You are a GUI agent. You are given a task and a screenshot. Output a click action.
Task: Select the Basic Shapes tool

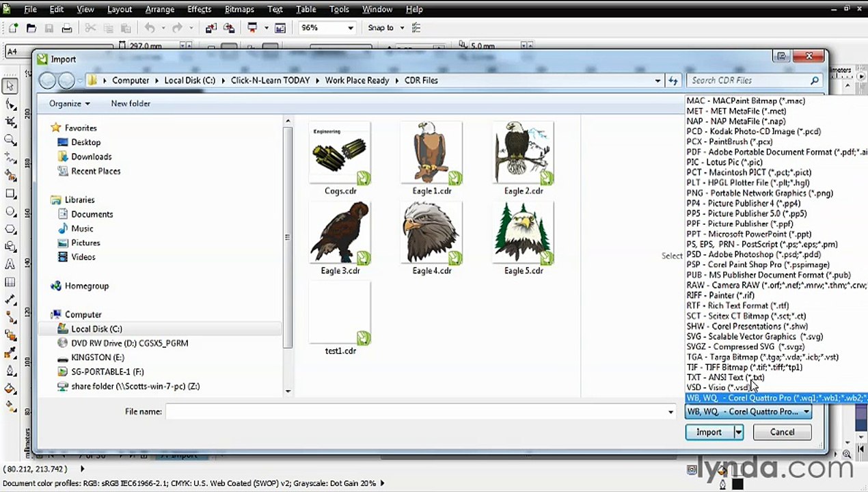10,247
